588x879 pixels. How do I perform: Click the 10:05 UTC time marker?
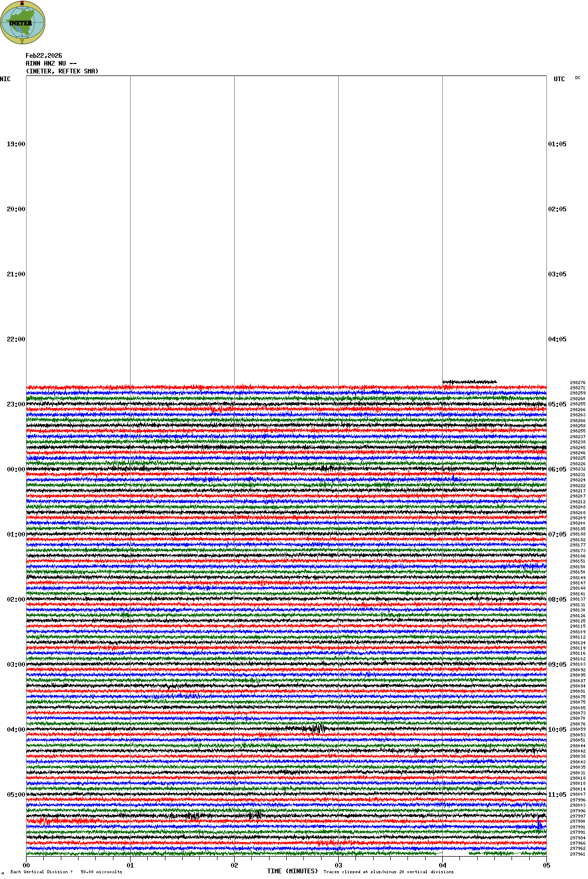click(557, 730)
